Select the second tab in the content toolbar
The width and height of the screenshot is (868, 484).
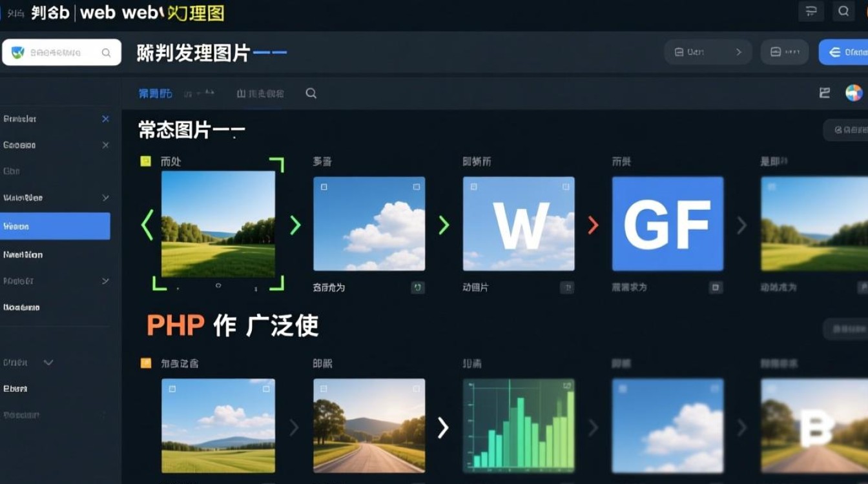pos(200,93)
